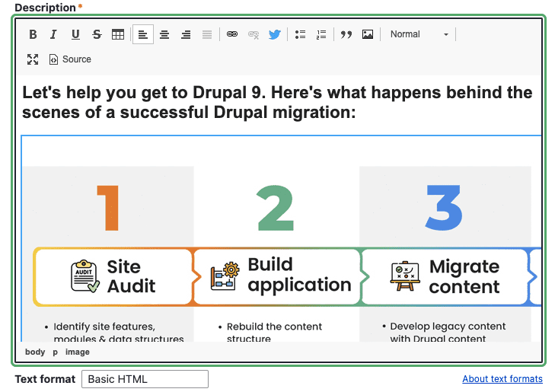The image size is (555, 392).
Task: Open the About text formats link
Action: [502, 379]
